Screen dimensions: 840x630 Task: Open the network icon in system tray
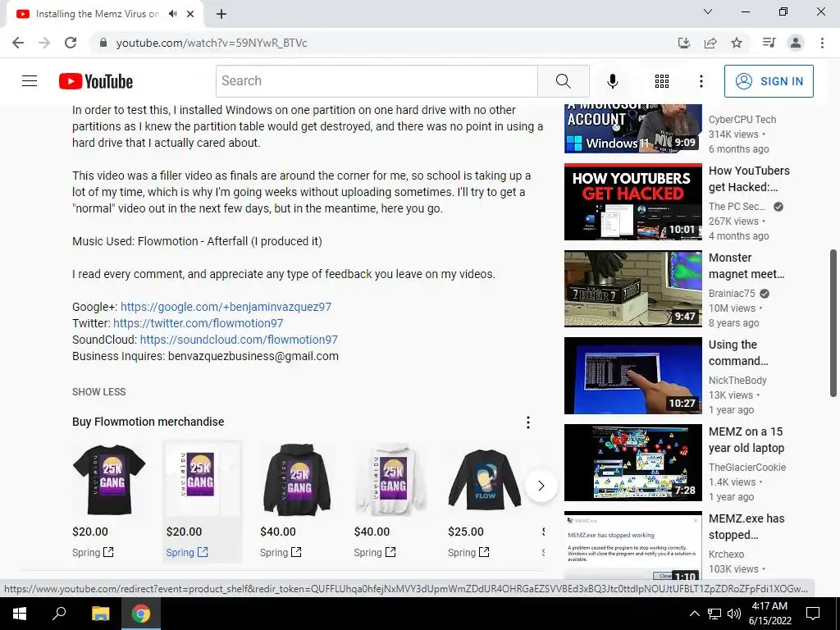[x=714, y=614]
